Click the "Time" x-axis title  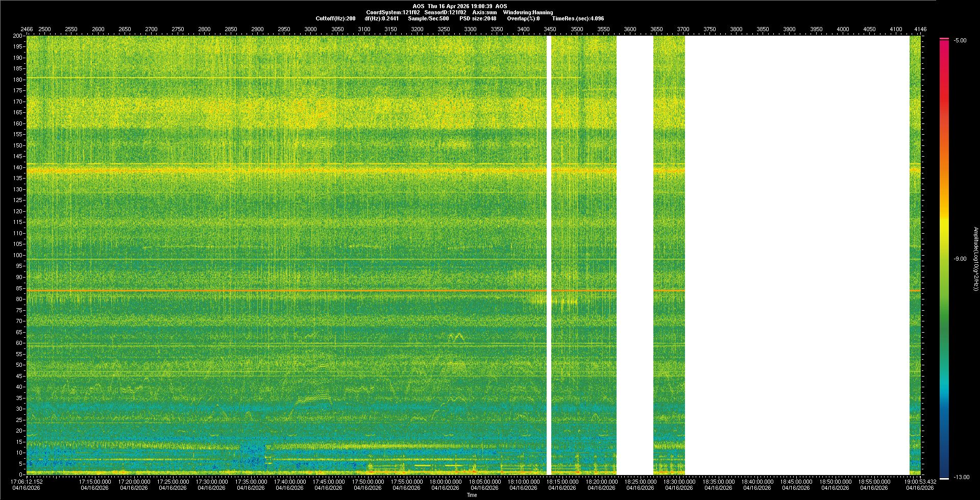(x=472, y=495)
